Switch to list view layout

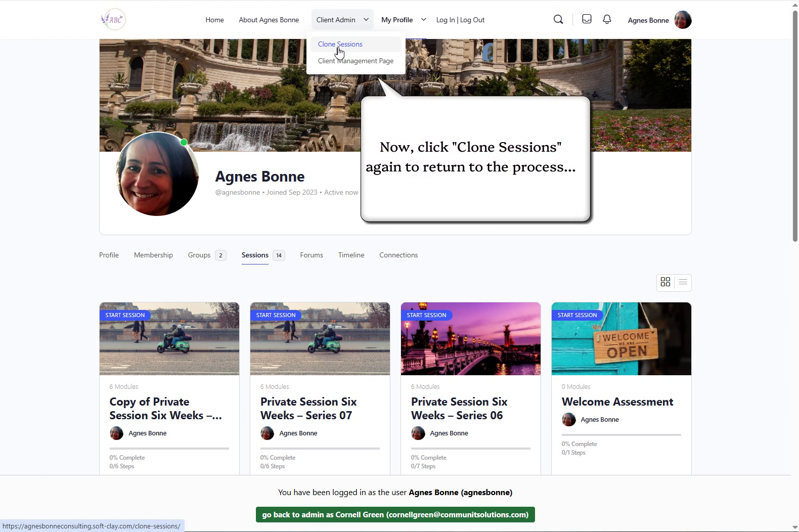coord(683,282)
